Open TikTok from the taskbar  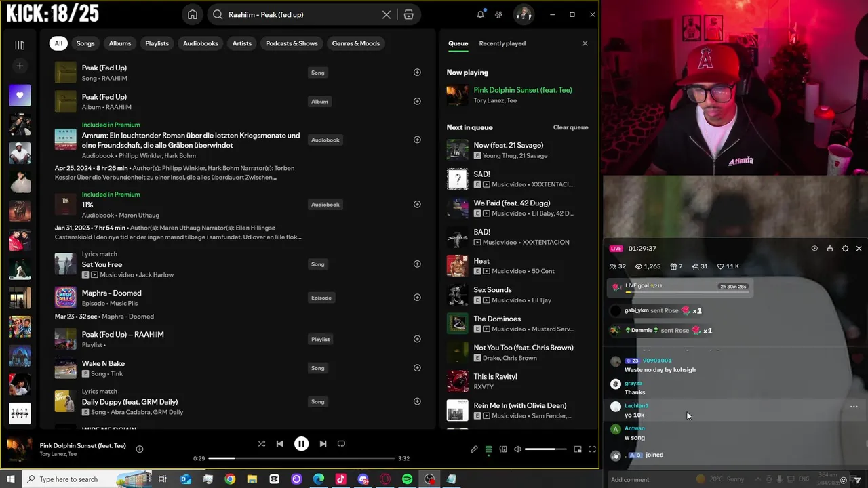pos(340,479)
